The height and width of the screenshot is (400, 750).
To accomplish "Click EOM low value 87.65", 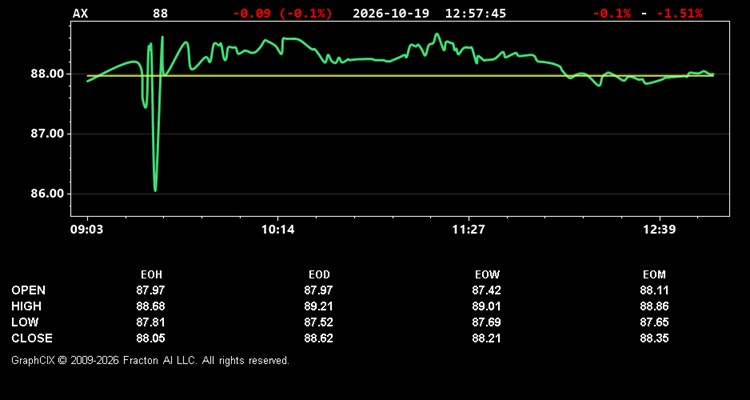I will (x=654, y=322).
